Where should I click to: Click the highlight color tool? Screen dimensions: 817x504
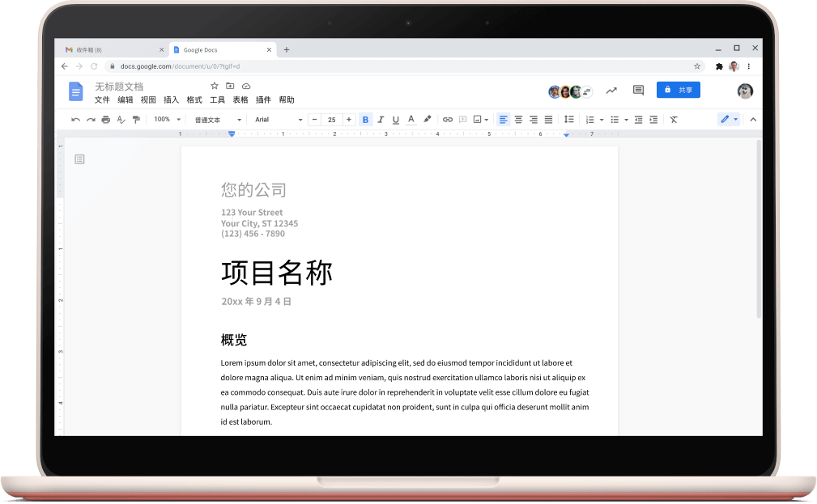coord(427,119)
